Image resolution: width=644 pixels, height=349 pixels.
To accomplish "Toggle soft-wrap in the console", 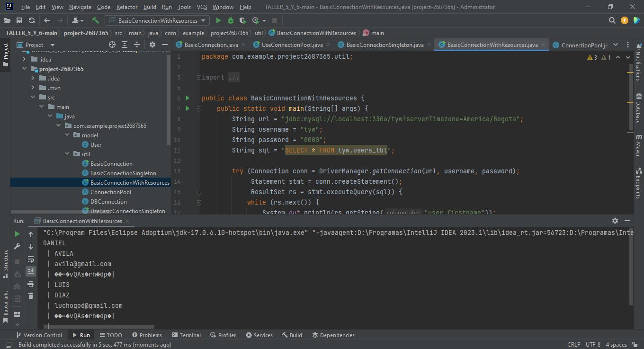I will click(31, 259).
